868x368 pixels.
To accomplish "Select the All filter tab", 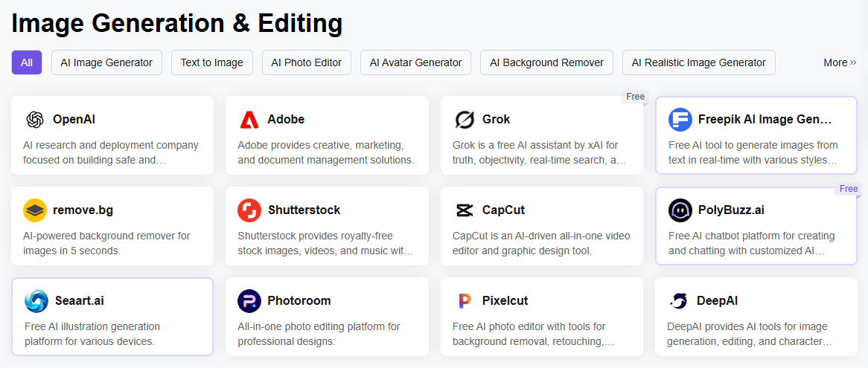I will pyautogui.click(x=27, y=62).
